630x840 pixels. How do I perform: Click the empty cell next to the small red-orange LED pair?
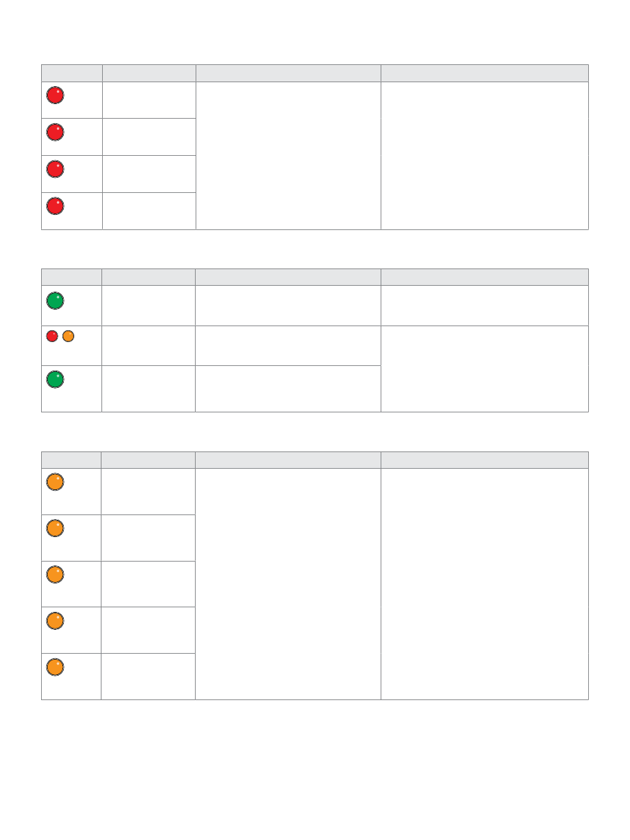pyautogui.click(x=149, y=345)
